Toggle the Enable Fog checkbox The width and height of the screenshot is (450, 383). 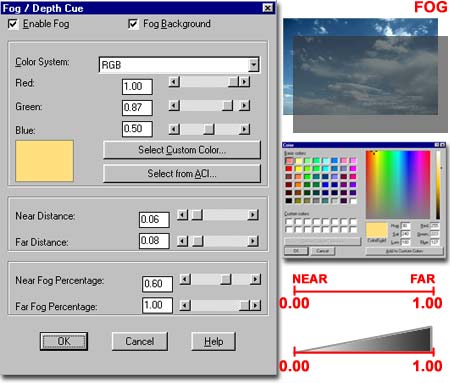coord(13,24)
